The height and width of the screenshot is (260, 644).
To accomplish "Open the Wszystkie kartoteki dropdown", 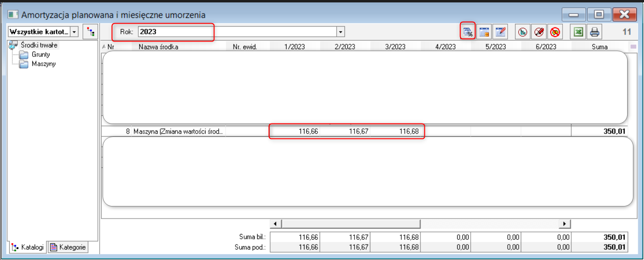I will (74, 32).
